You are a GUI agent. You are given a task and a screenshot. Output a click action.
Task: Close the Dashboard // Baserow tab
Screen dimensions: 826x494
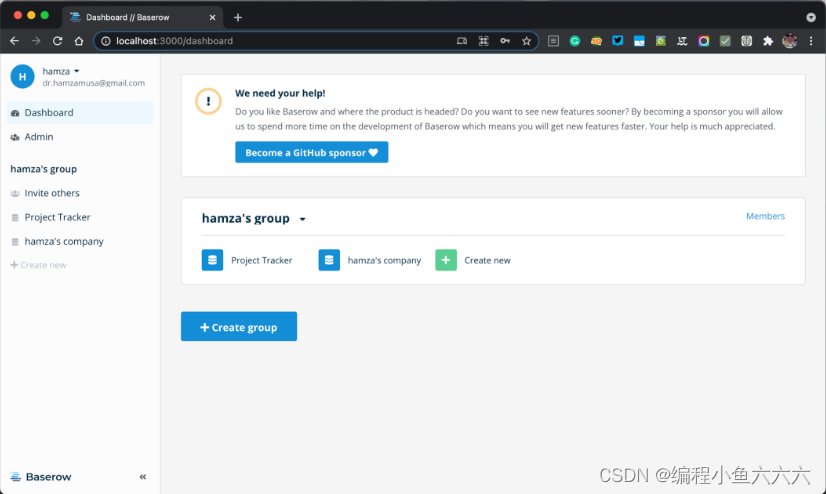click(212, 17)
